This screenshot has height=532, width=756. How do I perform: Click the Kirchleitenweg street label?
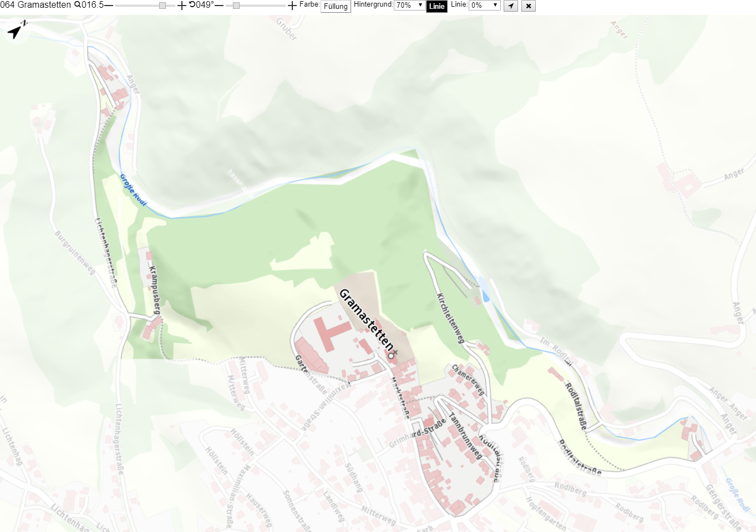pos(450,318)
